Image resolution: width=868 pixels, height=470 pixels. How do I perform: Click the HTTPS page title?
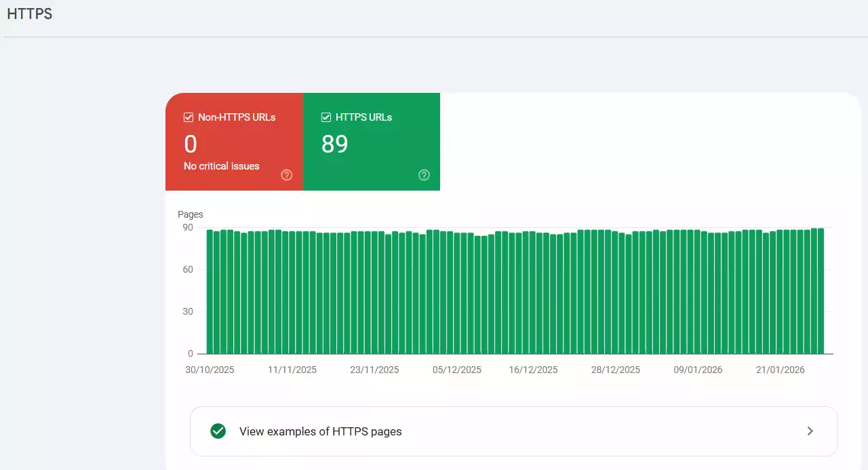(x=29, y=13)
